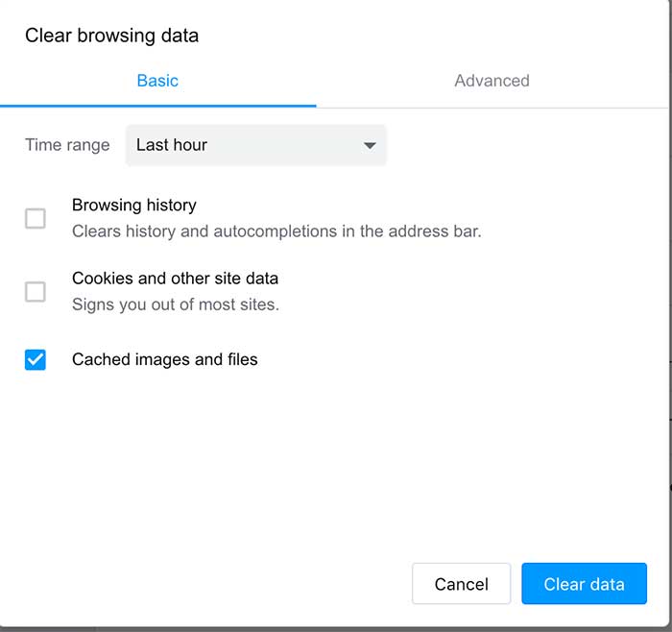Click the Cookies and other site data label
This screenshot has height=632, width=672.
(x=175, y=279)
